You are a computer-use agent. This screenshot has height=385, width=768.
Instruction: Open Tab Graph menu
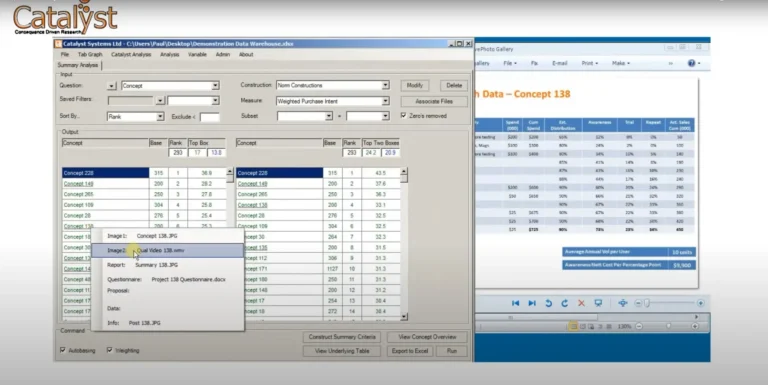(x=90, y=54)
